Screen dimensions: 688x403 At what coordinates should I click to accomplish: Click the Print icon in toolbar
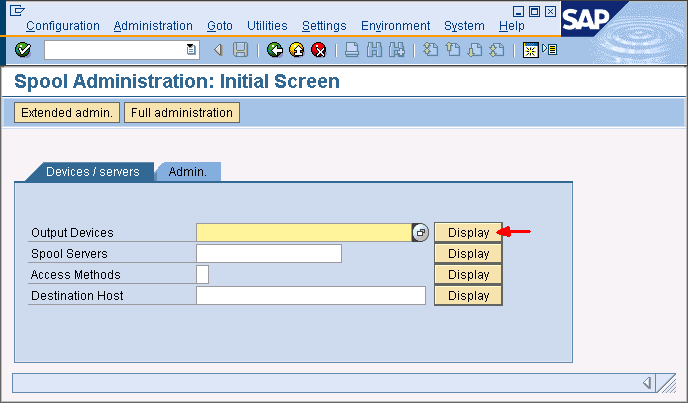tap(352, 50)
